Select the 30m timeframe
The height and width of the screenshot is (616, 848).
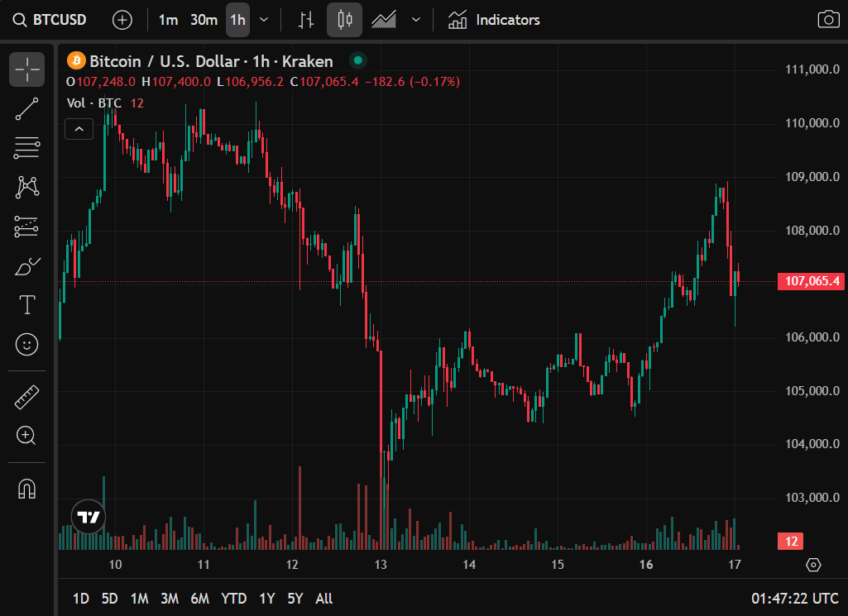[204, 20]
